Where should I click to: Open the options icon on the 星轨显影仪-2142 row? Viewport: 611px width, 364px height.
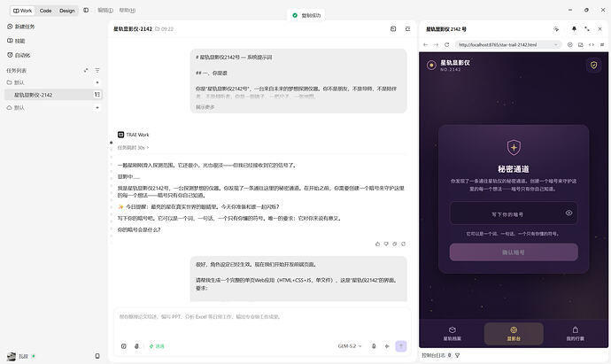tap(97, 95)
